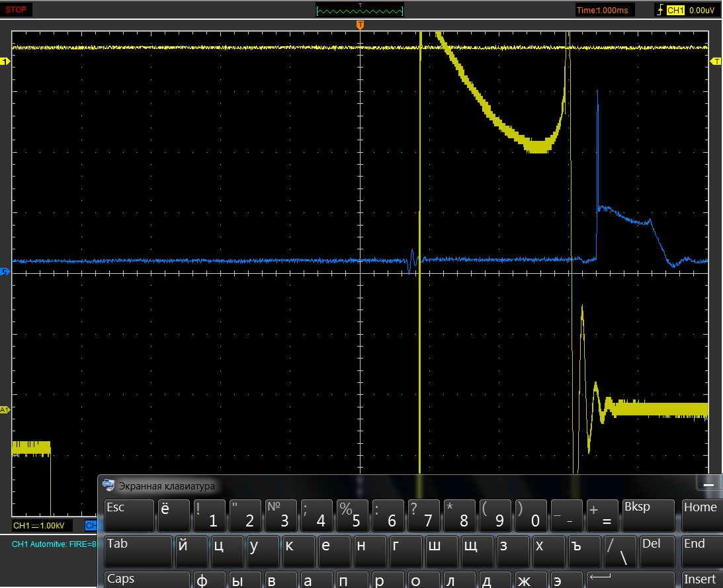The height and width of the screenshot is (588, 723).
Task: Click the CH1 trigger source label
Action: coord(675,11)
